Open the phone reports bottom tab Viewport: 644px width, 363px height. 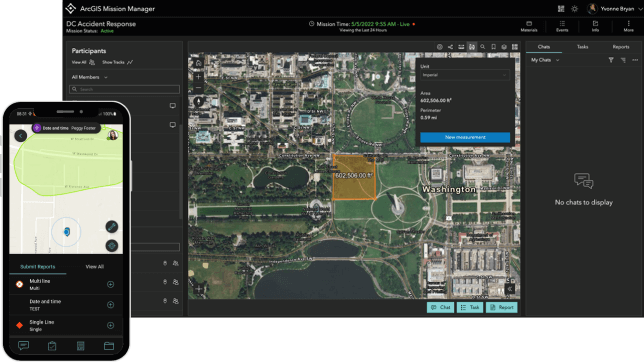pyautogui.click(x=80, y=346)
